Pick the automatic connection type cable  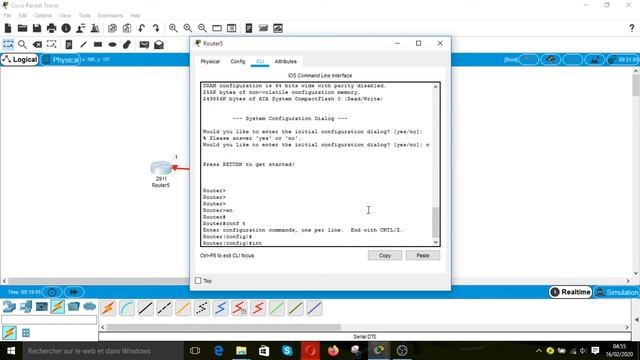(x=108, y=308)
